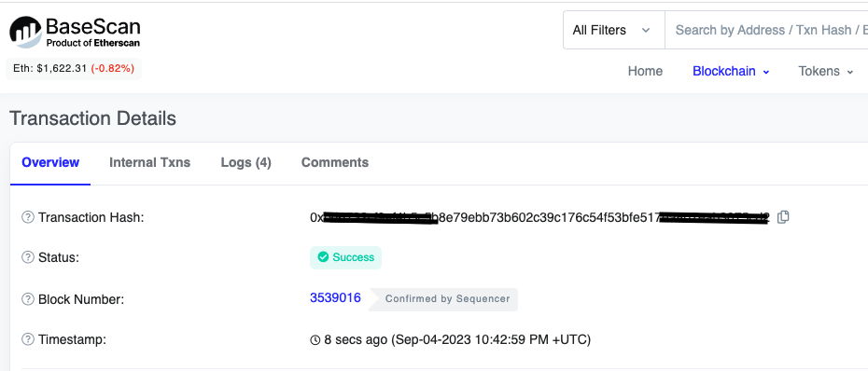The height and width of the screenshot is (371, 868).
Task: Click the green Success checkmark icon
Action: 323,257
